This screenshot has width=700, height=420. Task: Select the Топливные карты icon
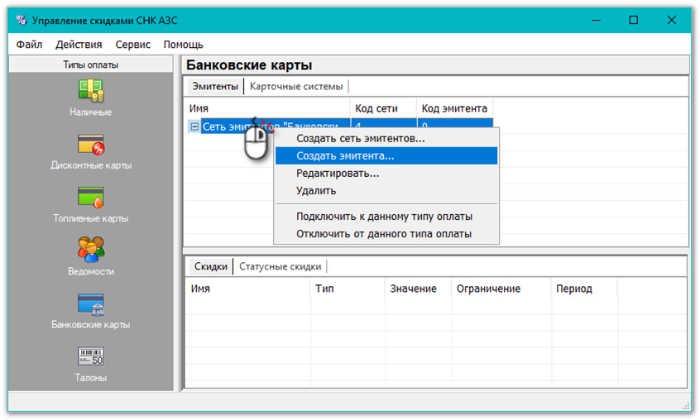pyautogui.click(x=91, y=197)
